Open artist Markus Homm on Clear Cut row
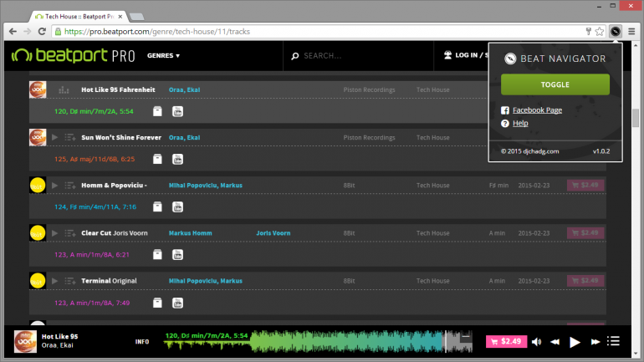This screenshot has height=362, width=644. [x=190, y=233]
